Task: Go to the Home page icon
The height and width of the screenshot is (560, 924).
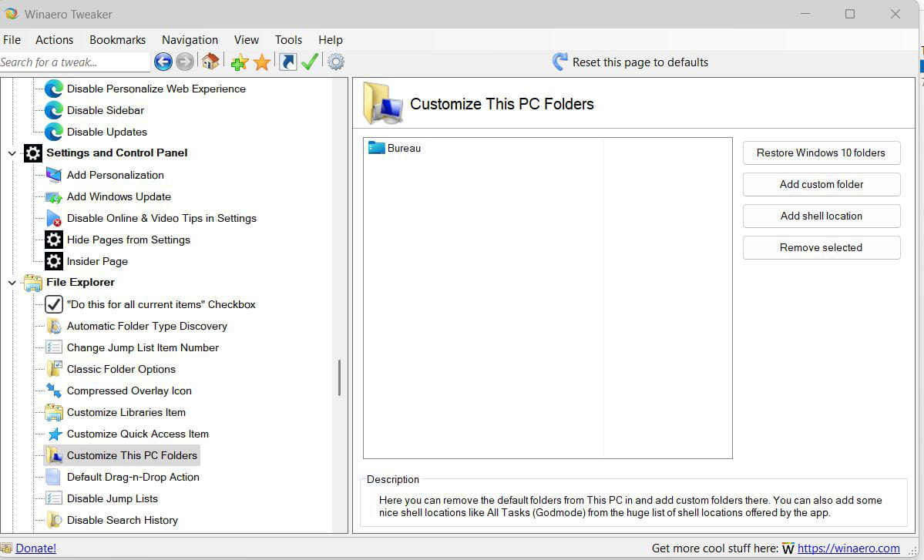Action: click(x=210, y=62)
